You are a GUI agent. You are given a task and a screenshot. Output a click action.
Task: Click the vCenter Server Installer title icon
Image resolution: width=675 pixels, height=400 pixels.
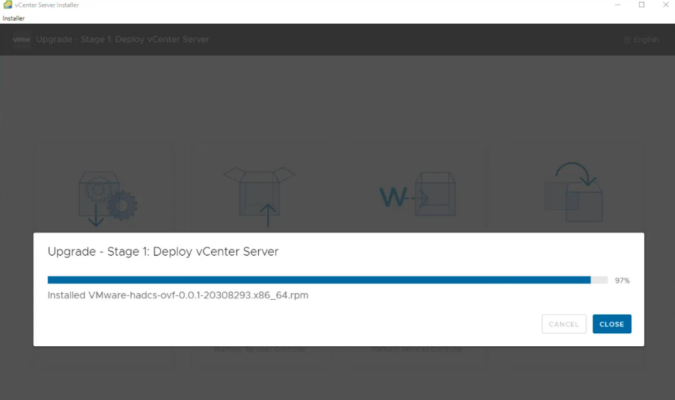pyautogui.click(x=7, y=5)
